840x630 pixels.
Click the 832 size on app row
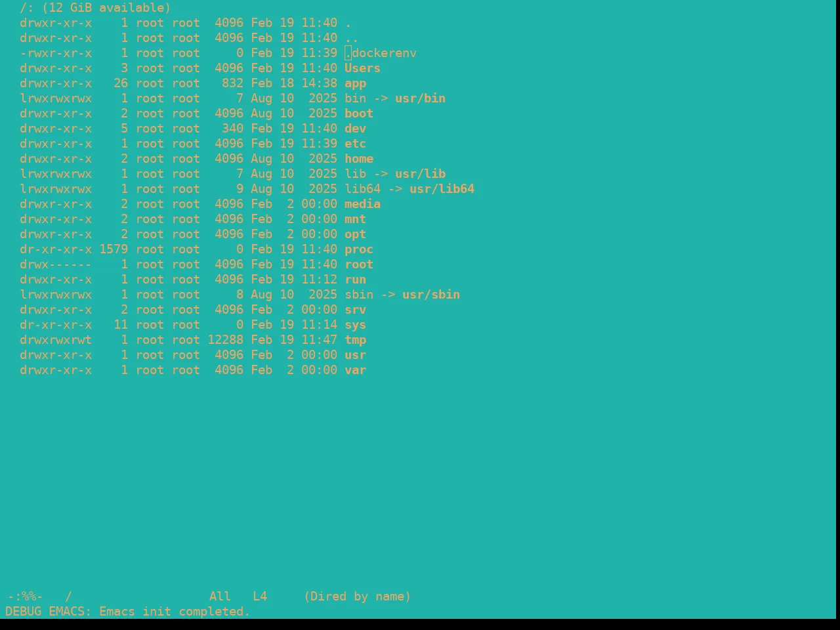point(232,83)
